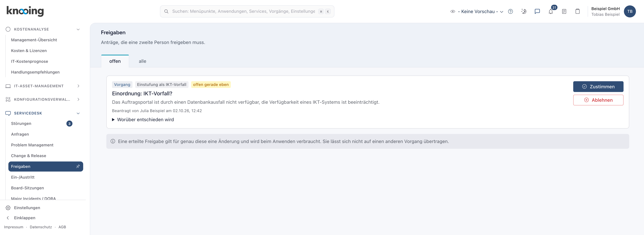Collapse the Servicedesk section chevron

pos(78,113)
